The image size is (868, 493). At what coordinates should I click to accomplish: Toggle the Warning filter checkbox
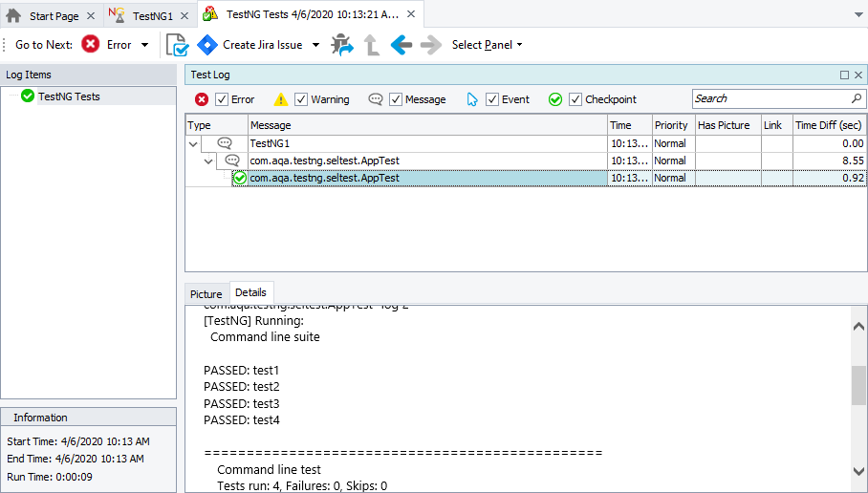tap(301, 99)
